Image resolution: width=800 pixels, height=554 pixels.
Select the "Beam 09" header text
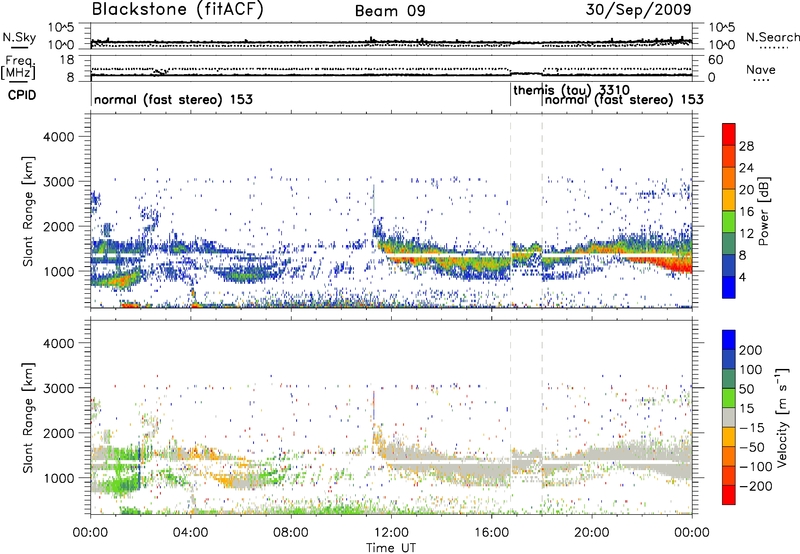[390, 11]
